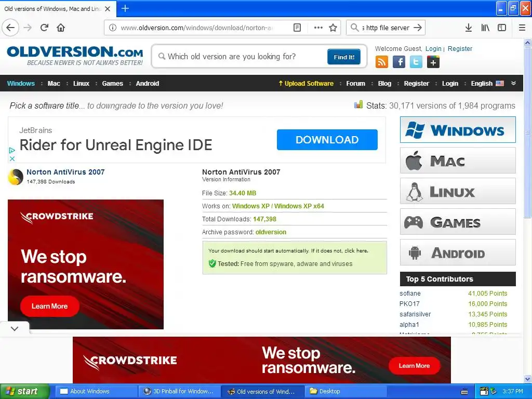Click the Mac category sidebar button
The width and height of the screenshot is (532, 399).
458,161
